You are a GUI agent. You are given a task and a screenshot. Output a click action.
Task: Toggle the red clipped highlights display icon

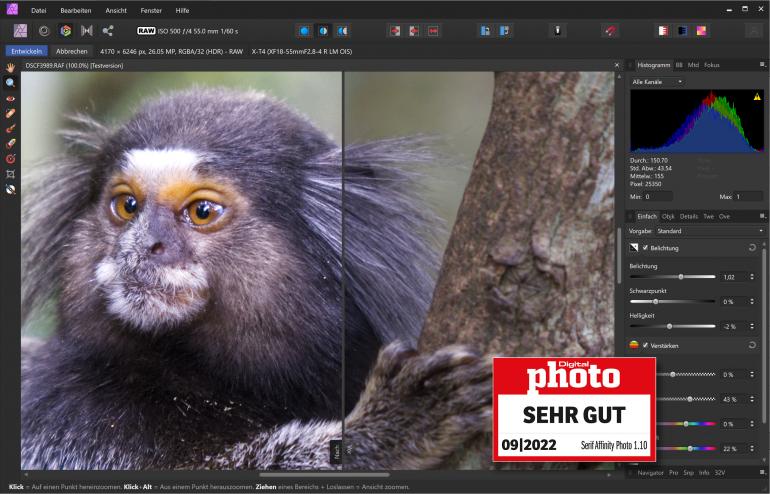click(663, 31)
